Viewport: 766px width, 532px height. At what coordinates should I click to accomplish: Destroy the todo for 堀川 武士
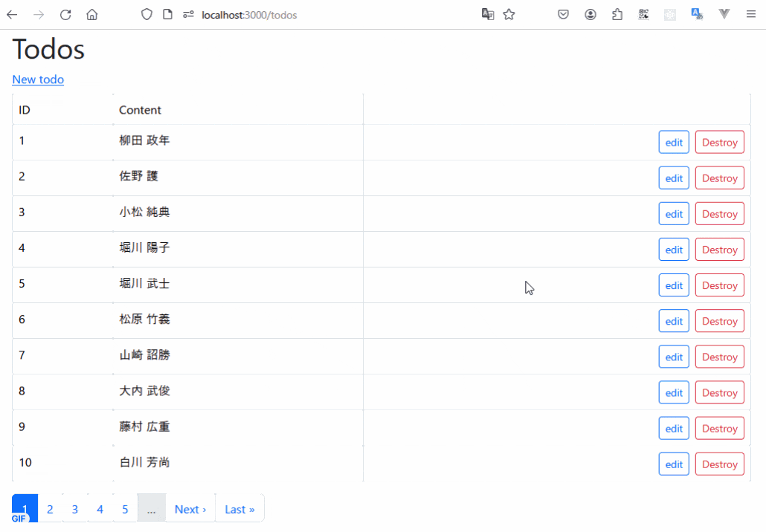(x=719, y=285)
